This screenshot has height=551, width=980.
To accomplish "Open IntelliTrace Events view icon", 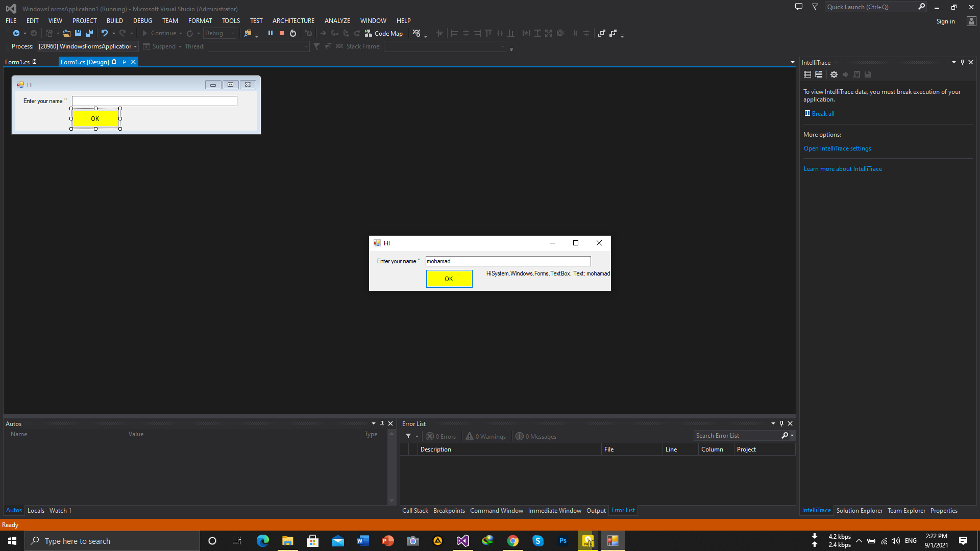I will (807, 74).
